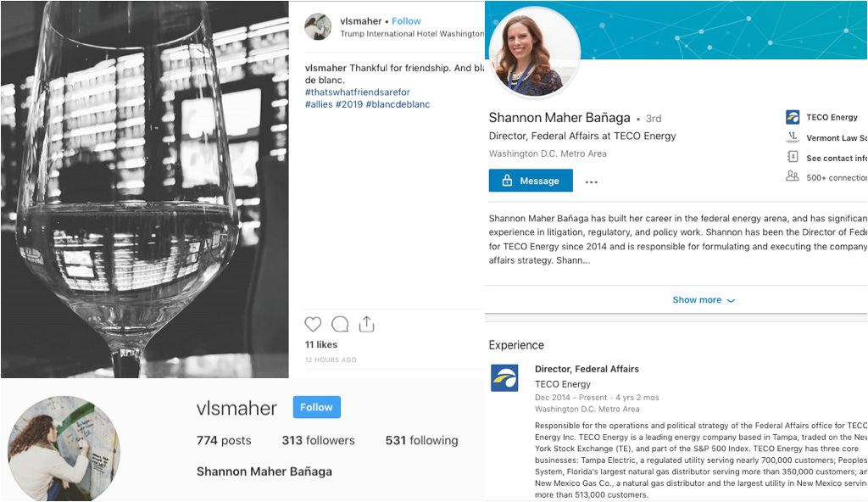This screenshot has height=502, width=868.
Task: Click the LinkedIn profile photo
Action: (535, 53)
